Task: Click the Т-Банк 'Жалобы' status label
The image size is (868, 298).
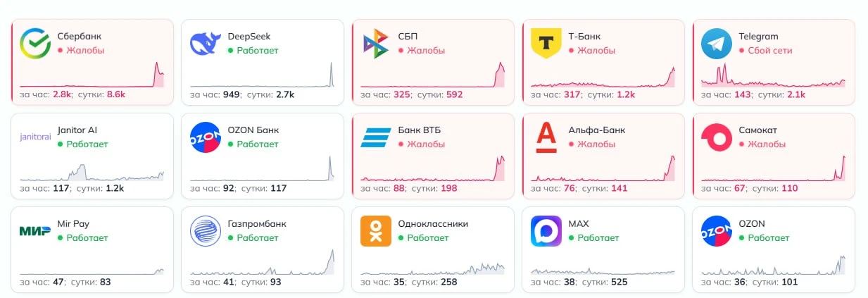Action: click(x=596, y=51)
